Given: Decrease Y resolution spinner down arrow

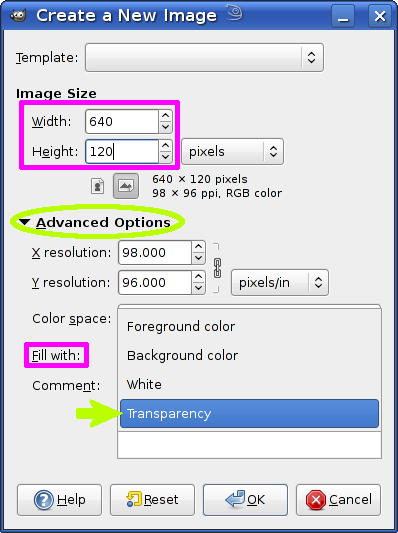Looking at the screenshot, I should click(198, 288).
